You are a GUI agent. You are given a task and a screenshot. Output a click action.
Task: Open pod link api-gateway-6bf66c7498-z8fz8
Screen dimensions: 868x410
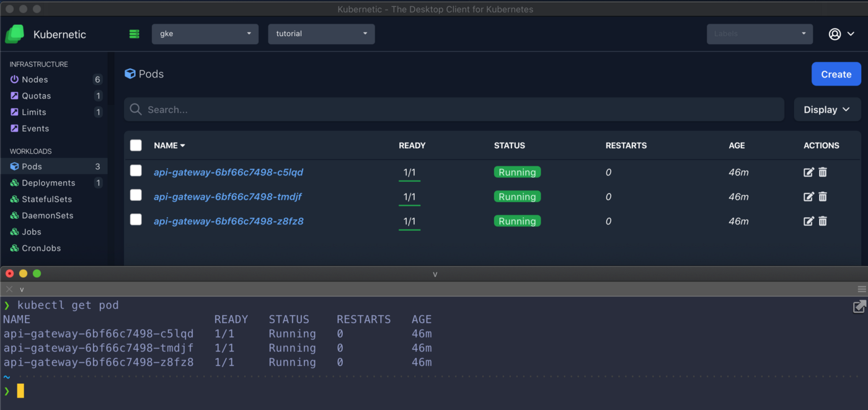228,221
